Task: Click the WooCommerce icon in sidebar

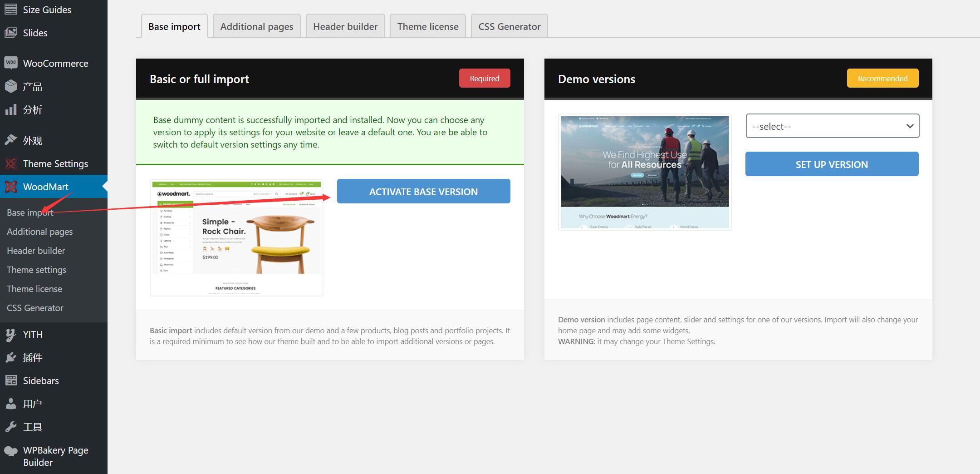Action: 11,63
